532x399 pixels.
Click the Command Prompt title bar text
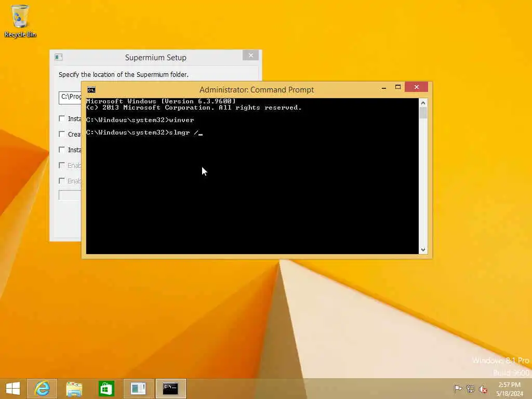point(257,89)
